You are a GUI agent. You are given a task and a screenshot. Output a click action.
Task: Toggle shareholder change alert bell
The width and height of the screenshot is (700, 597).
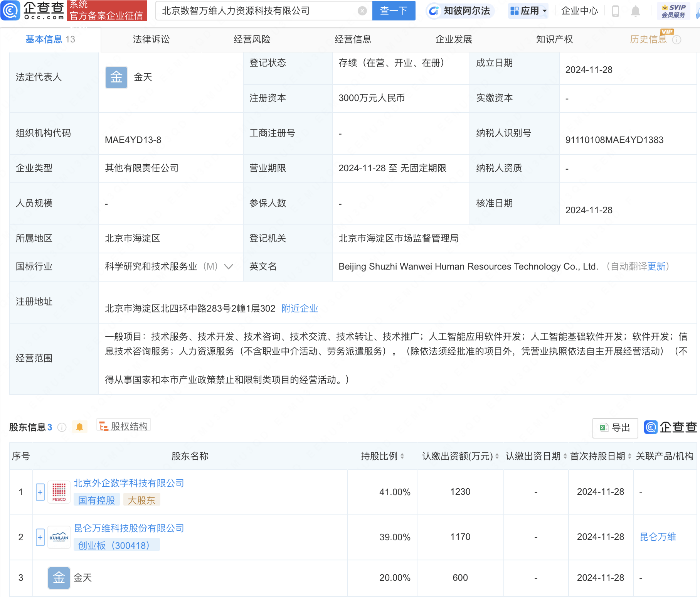80,427
